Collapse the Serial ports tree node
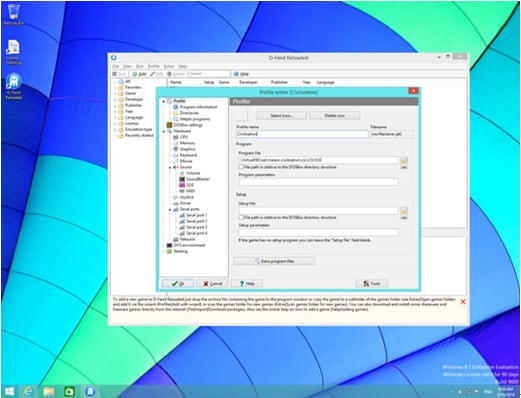The height and width of the screenshot is (398, 521). click(170, 210)
